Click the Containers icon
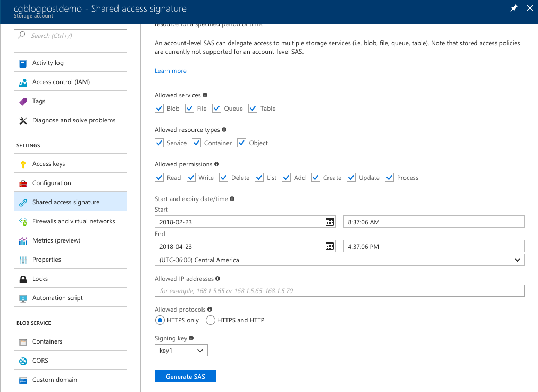 [23, 342]
